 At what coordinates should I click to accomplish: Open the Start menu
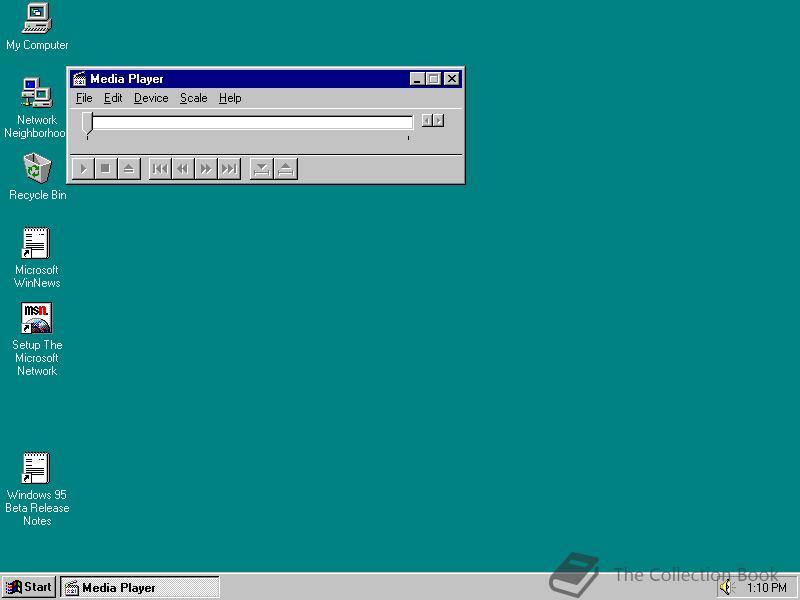[x=29, y=587]
